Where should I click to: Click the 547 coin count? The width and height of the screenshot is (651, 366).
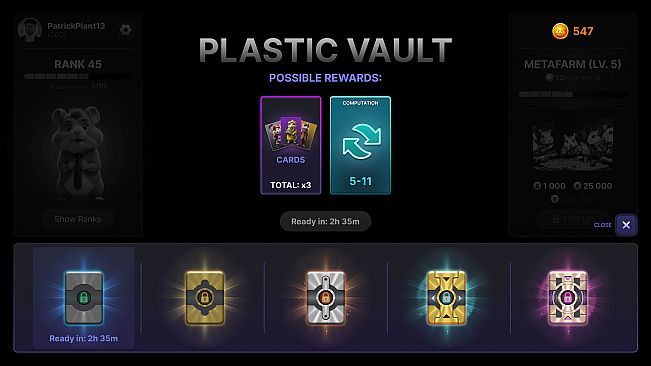pos(583,31)
